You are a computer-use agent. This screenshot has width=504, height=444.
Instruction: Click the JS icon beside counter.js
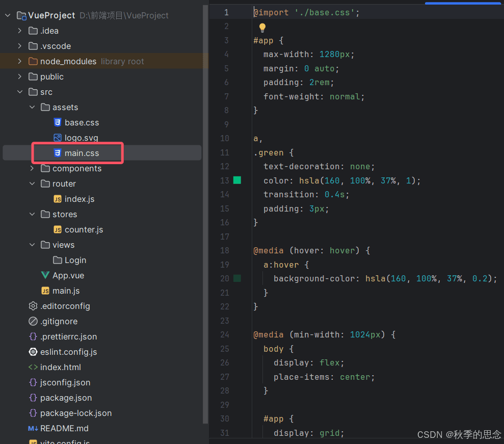pos(58,229)
